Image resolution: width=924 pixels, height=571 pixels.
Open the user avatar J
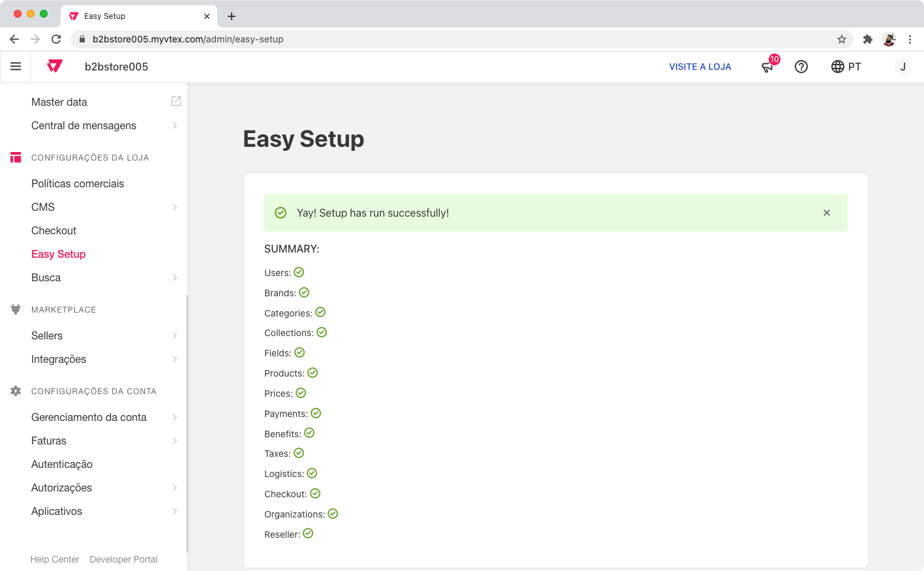pos(903,67)
